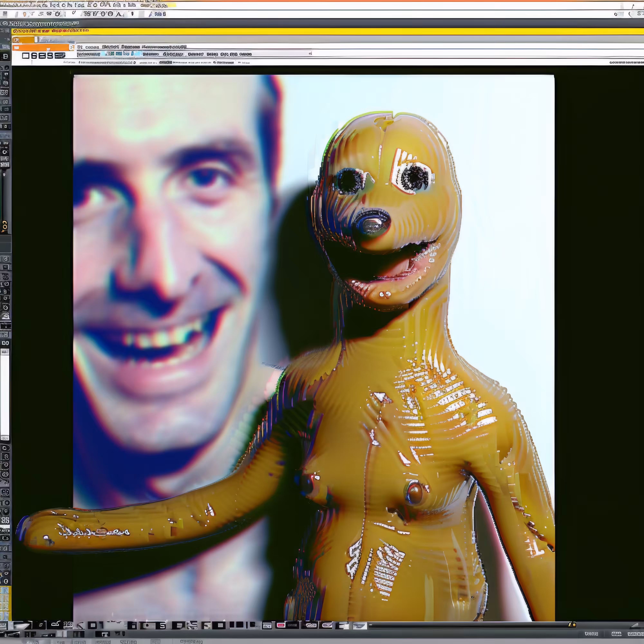The image size is (644, 644).
Task: Click the handle of the bottom horizontal slider
Action: 572,624
